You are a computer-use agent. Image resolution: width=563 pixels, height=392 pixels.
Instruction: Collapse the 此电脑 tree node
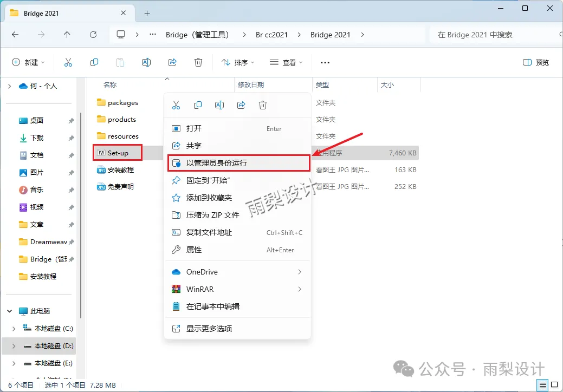10,311
